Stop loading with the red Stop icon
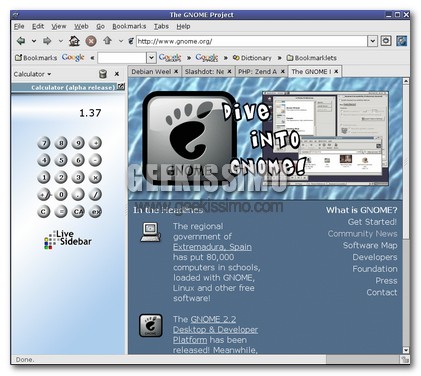 point(91,41)
